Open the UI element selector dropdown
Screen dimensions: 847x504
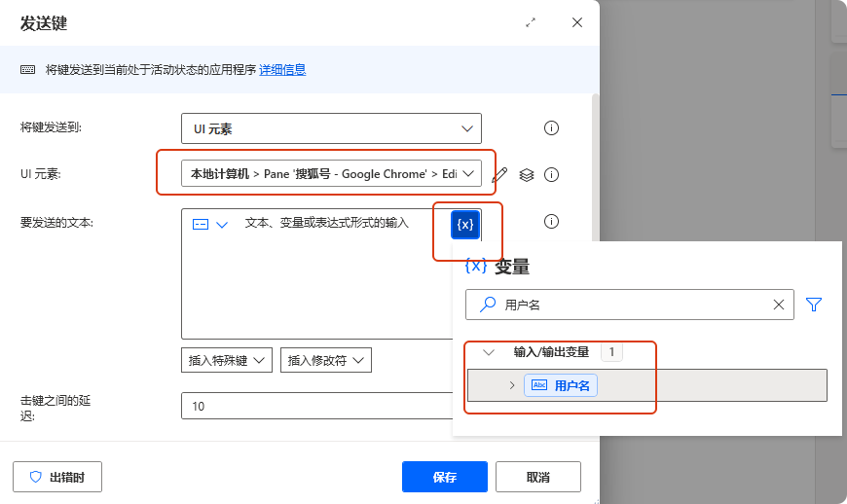tap(331, 174)
